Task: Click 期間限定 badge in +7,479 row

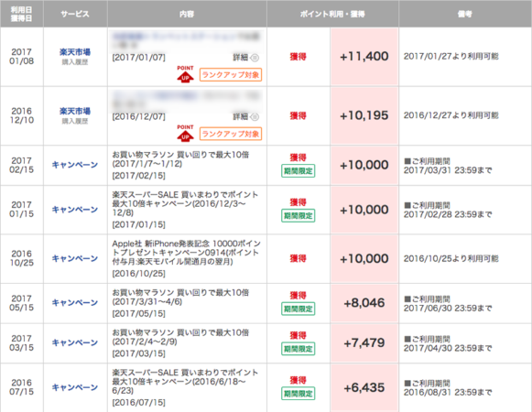Action: point(299,349)
